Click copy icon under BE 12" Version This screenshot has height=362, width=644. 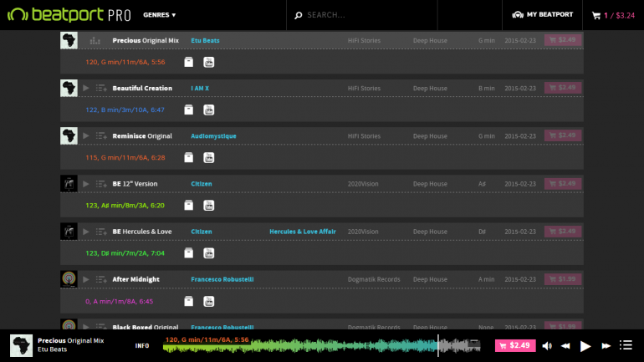coord(188,205)
